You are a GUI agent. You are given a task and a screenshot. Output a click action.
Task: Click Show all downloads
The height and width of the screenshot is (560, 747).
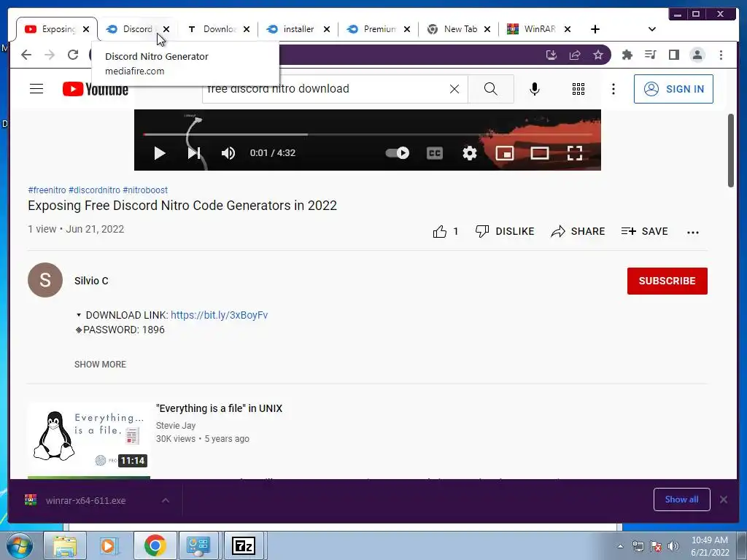(682, 499)
